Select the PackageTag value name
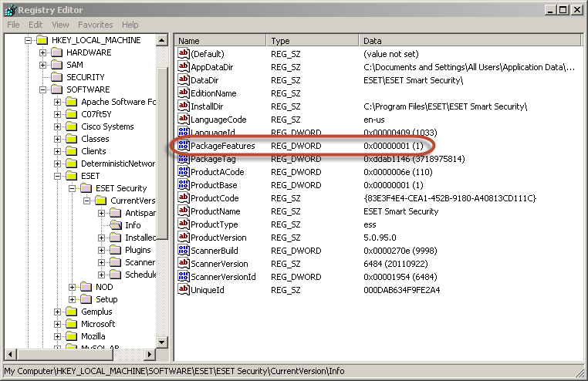Image resolution: width=588 pixels, height=381 pixels. 213,159
